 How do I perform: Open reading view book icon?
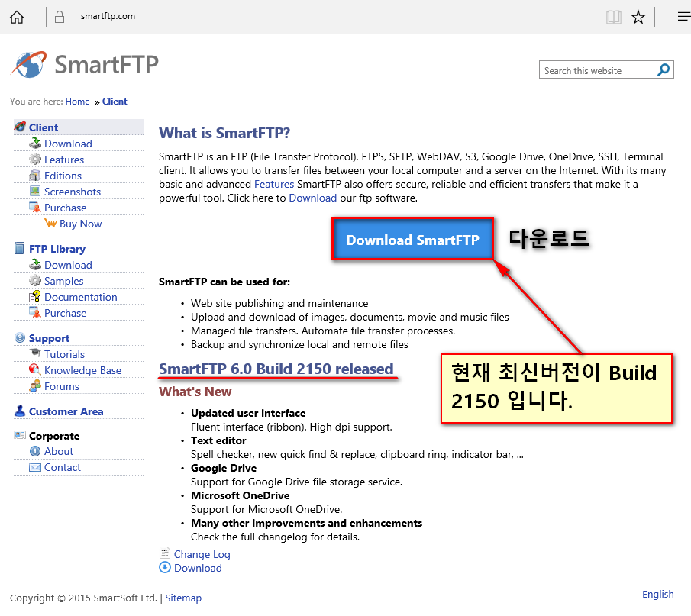click(x=613, y=18)
